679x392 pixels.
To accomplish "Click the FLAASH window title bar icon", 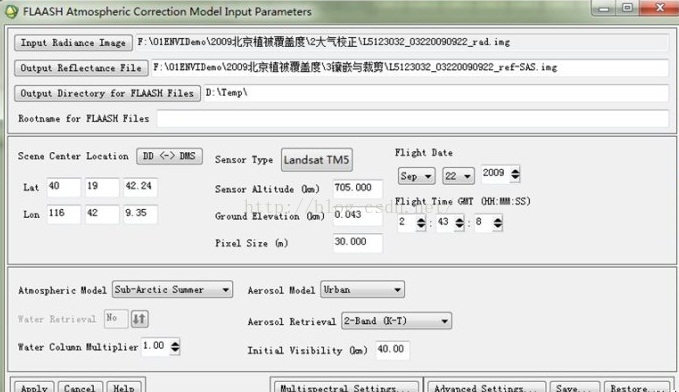I will [x=11, y=12].
